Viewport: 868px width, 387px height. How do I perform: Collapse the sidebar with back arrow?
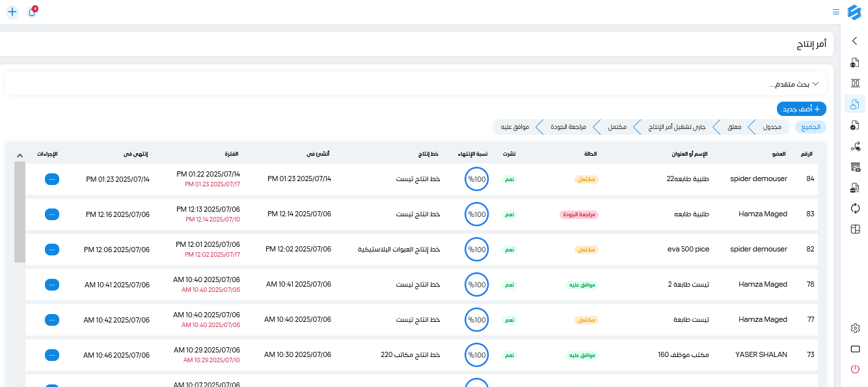click(x=855, y=41)
